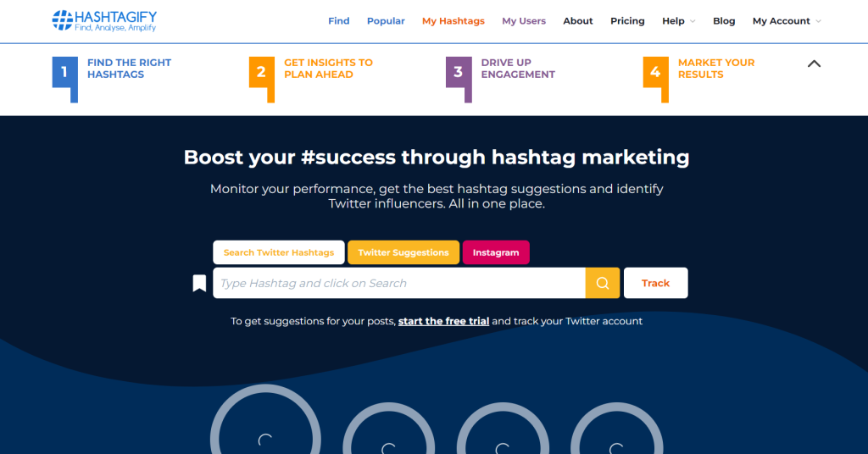Visit the About page

tap(577, 21)
